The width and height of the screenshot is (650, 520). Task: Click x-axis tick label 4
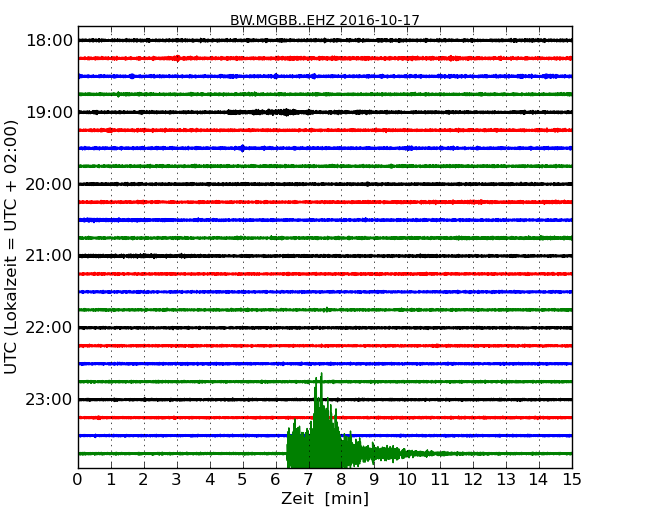point(210,480)
